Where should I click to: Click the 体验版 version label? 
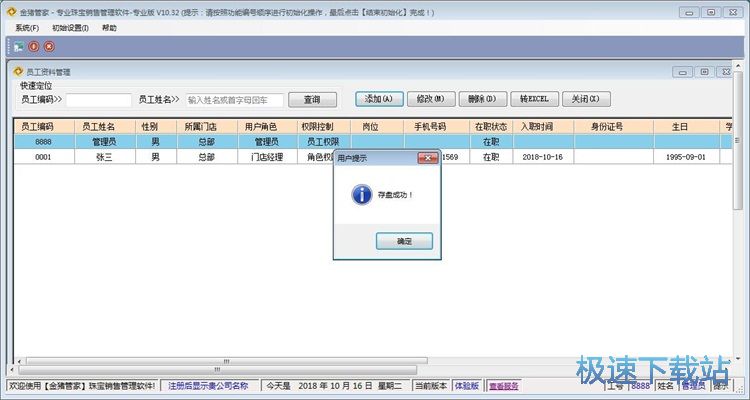coord(466,386)
